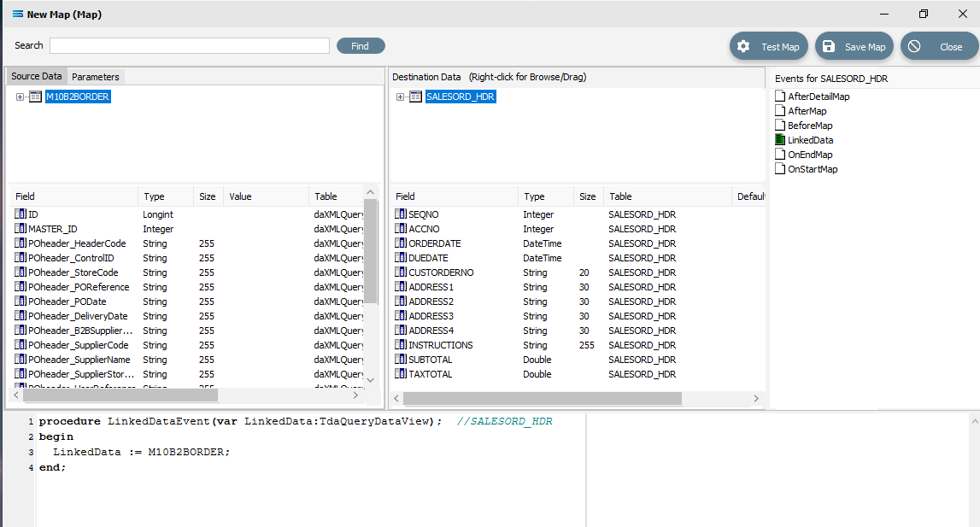Select the OnStartMap event
Screen dimensions: 980x527
pos(813,169)
